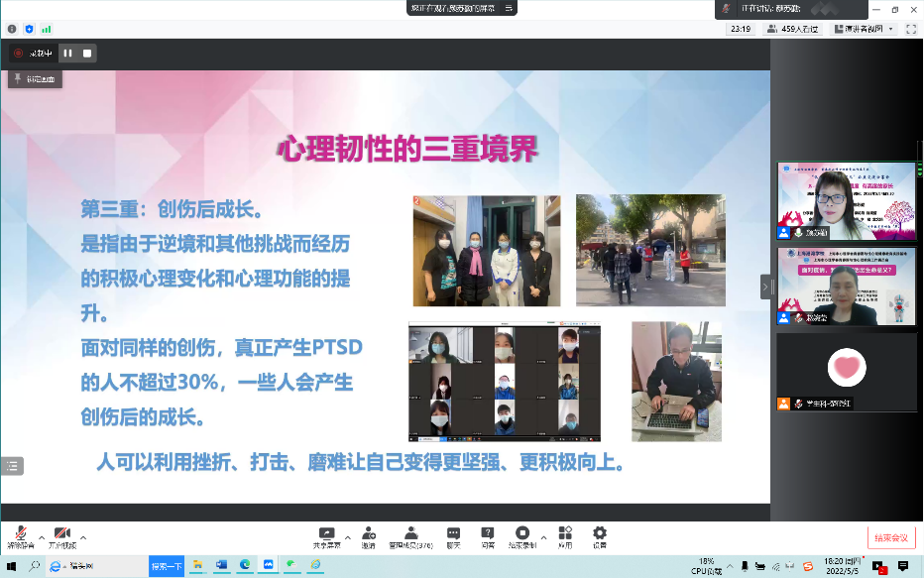This screenshot has height=578, width=924.
Task: Click the outdoor queue photo on slide
Action: 650,251
